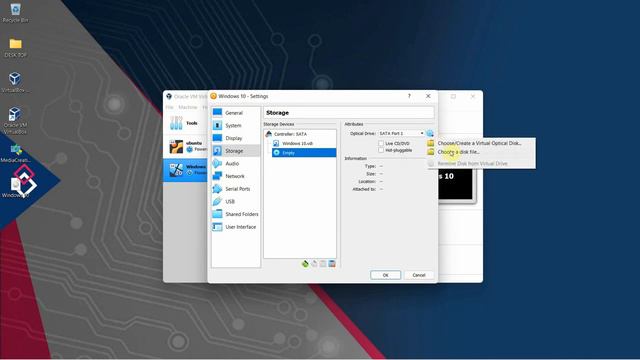Open the Network settings category
This screenshot has width=640, height=360.
[235, 176]
